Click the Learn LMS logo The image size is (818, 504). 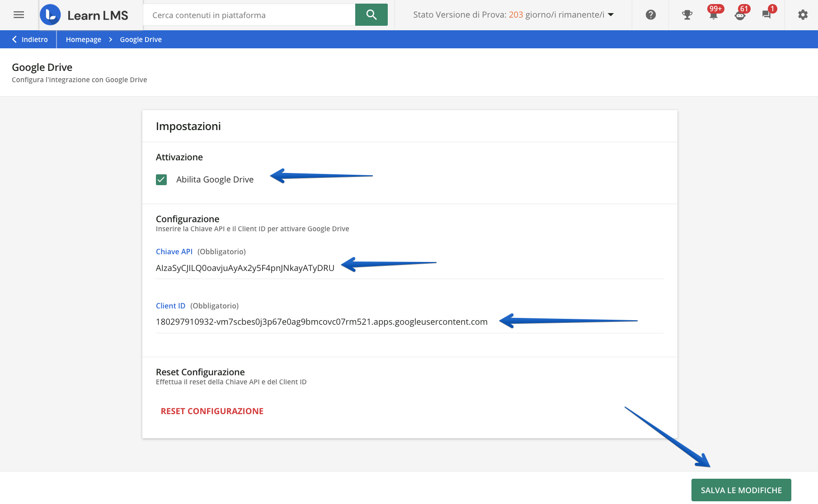coord(84,15)
